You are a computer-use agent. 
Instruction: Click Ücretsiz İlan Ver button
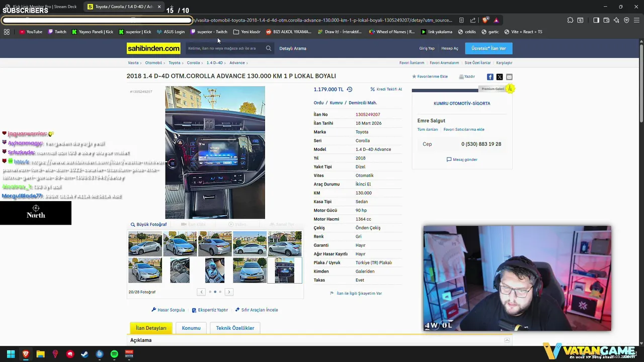489,48
